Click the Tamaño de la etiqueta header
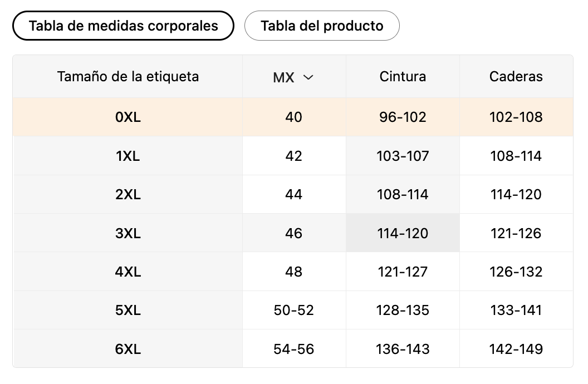 (x=128, y=77)
